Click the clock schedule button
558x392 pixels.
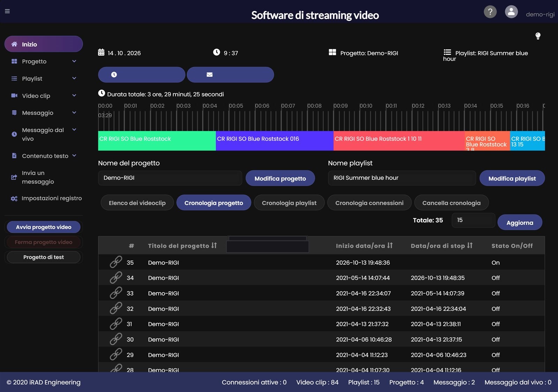coord(142,75)
